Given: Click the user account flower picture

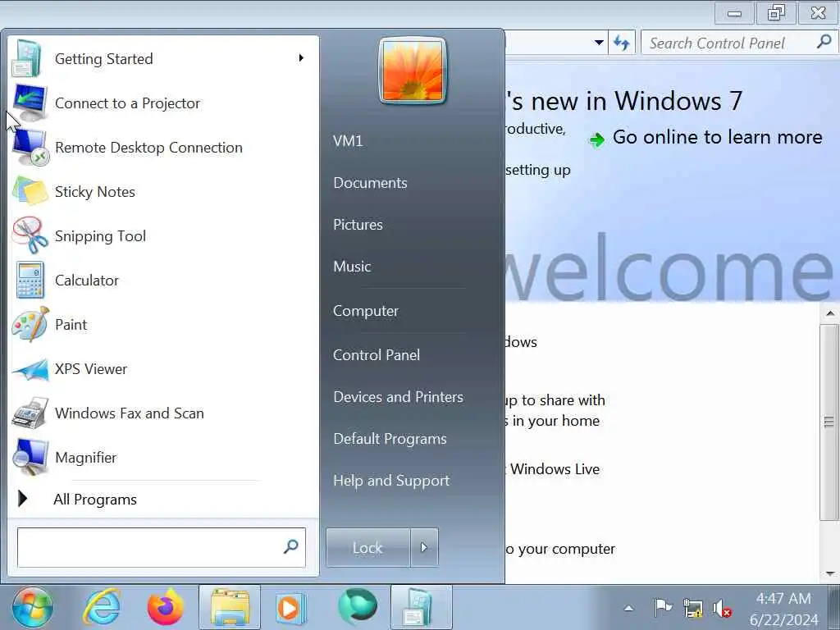Looking at the screenshot, I should (412, 71).
